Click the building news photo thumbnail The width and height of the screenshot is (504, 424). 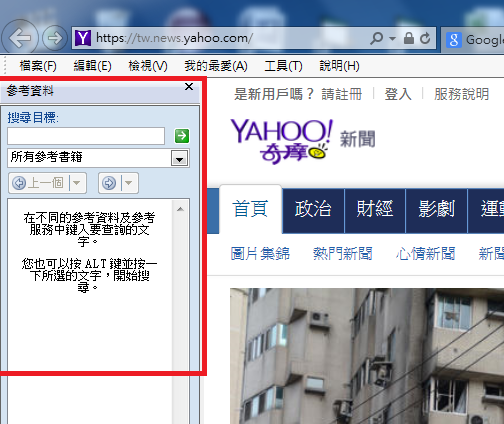click(x=367, y=356)
